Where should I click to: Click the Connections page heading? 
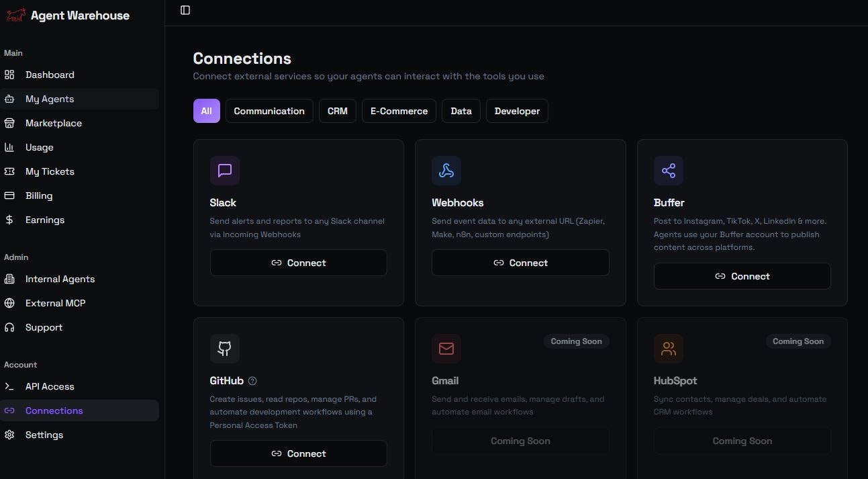tap(242, 58)
